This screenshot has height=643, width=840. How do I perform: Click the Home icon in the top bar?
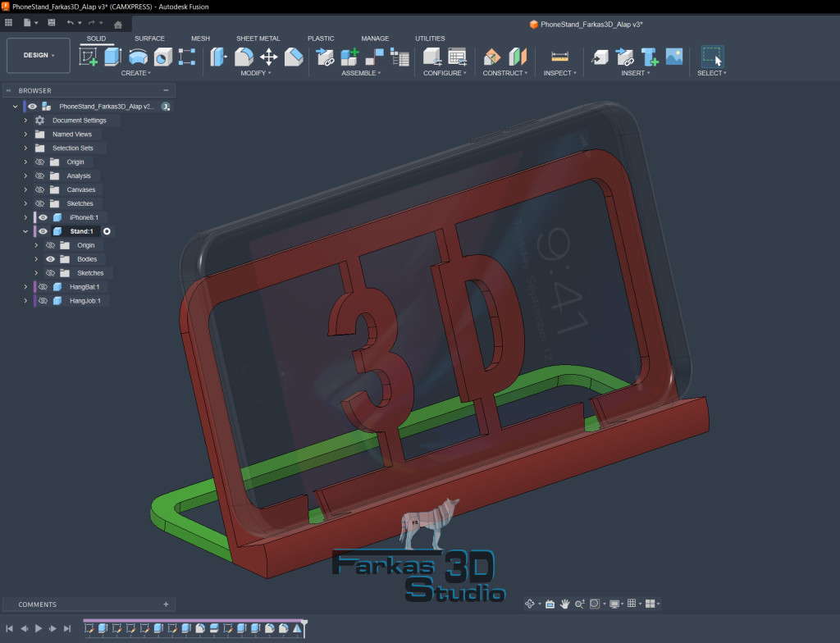pos(117,24)
